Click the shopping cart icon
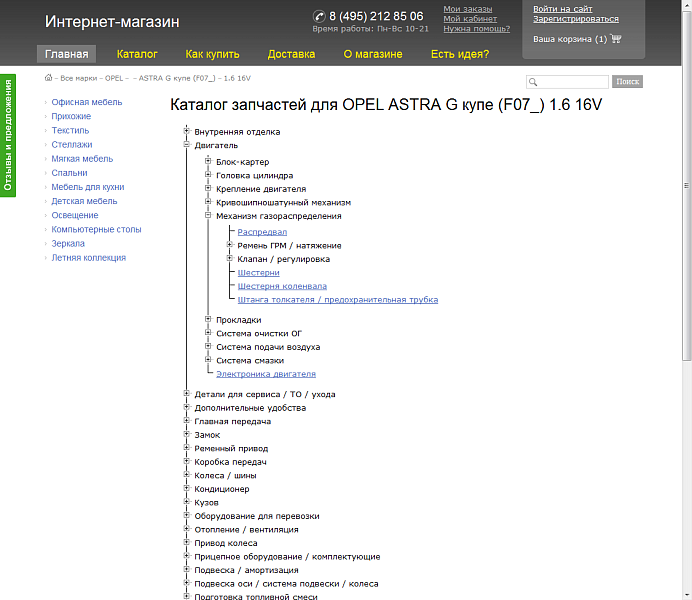692x600 pixels. [615, 39]
